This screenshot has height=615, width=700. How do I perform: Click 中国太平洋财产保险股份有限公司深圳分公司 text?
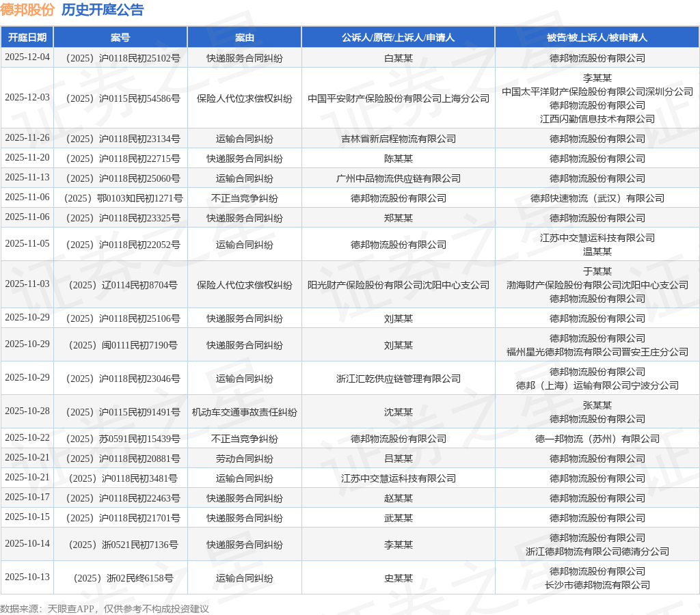(x=597, y=92)
